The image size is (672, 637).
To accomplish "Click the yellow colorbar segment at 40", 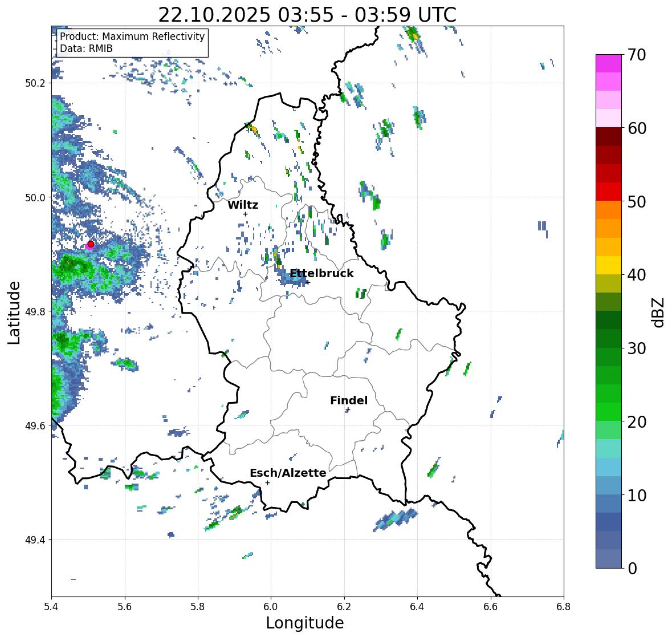I will tap(609, 265).
